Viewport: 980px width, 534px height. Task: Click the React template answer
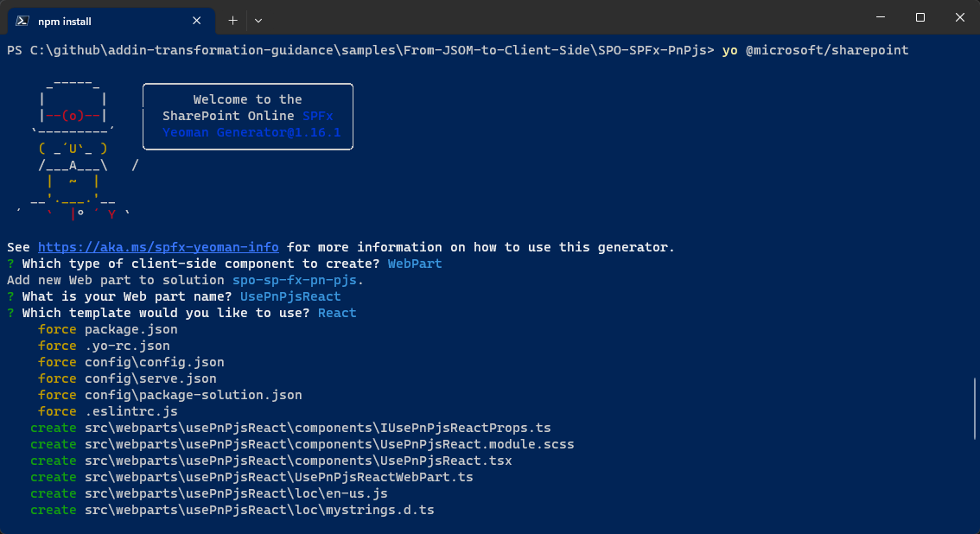(x=337, y=313)
